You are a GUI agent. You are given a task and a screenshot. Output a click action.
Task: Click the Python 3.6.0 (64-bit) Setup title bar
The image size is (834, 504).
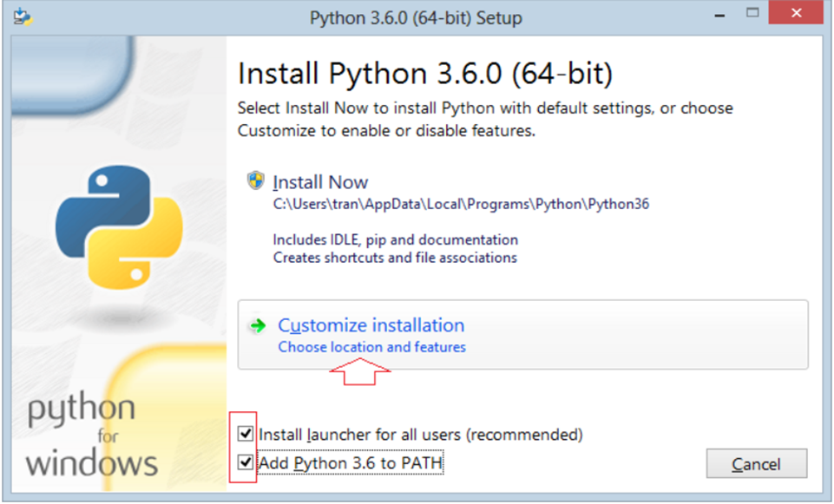(x=416, y=17)
